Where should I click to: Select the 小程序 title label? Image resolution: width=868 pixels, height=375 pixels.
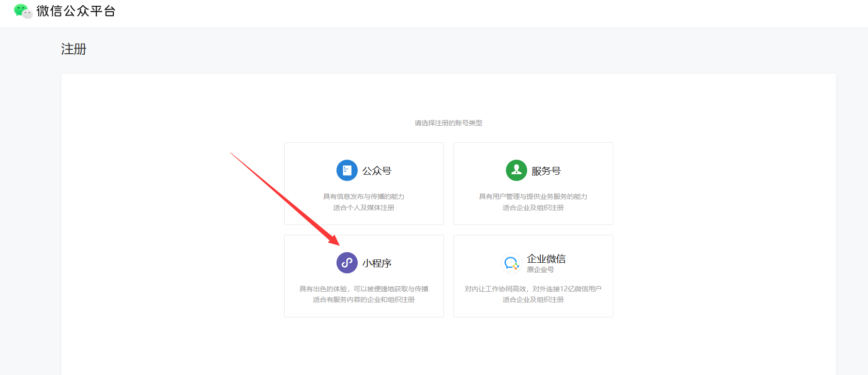point(377,263)
